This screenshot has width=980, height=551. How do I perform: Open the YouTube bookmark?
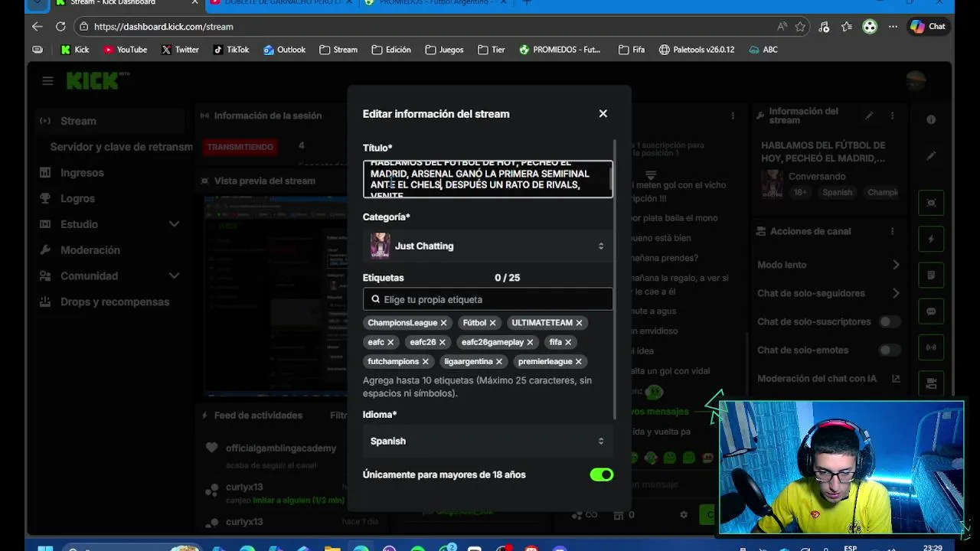tap(125, 50)
